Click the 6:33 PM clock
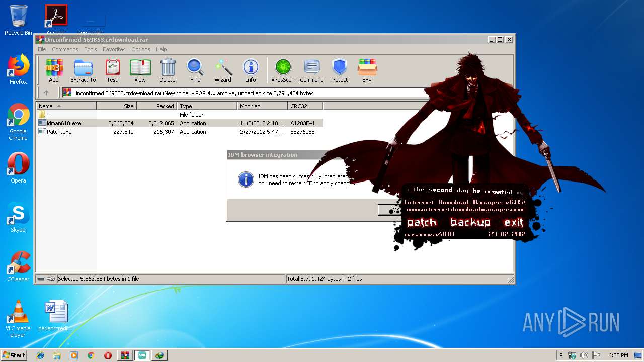Screen dimensions: 644x362 (x=618, y=355)
